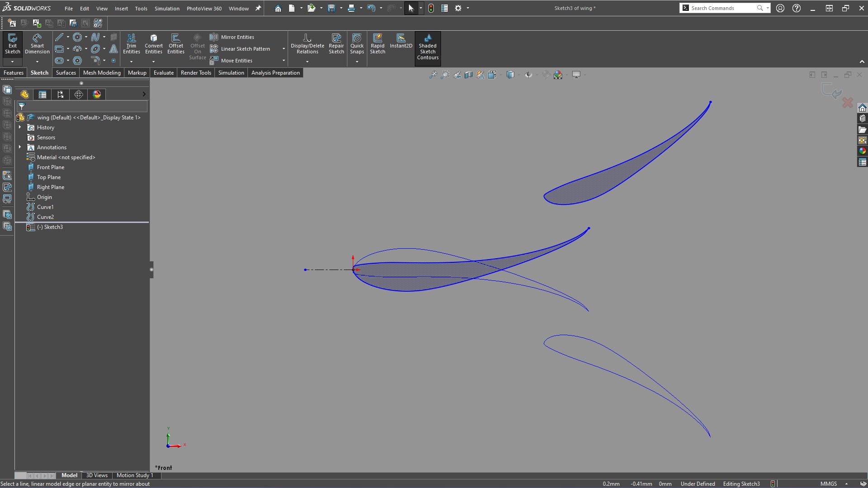Open Move Entities dropdown arrow
Viewport: 868px width, 488px height.
[x=284, y=61]
